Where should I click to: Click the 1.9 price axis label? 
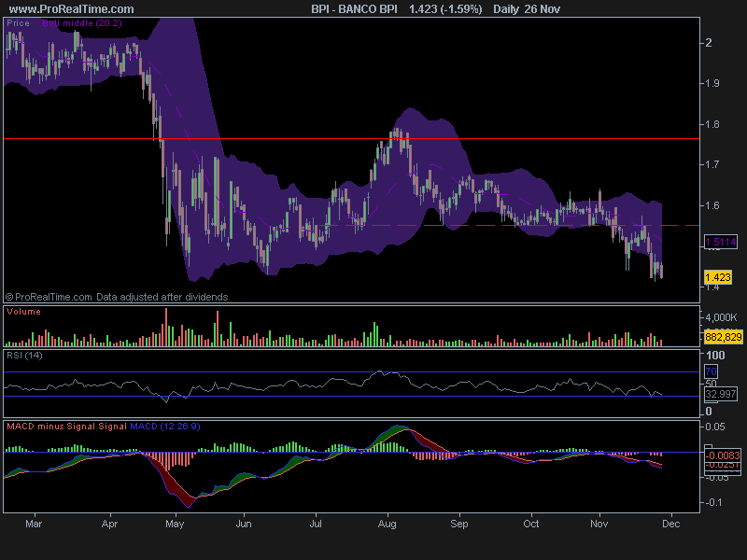coord(712,83)
